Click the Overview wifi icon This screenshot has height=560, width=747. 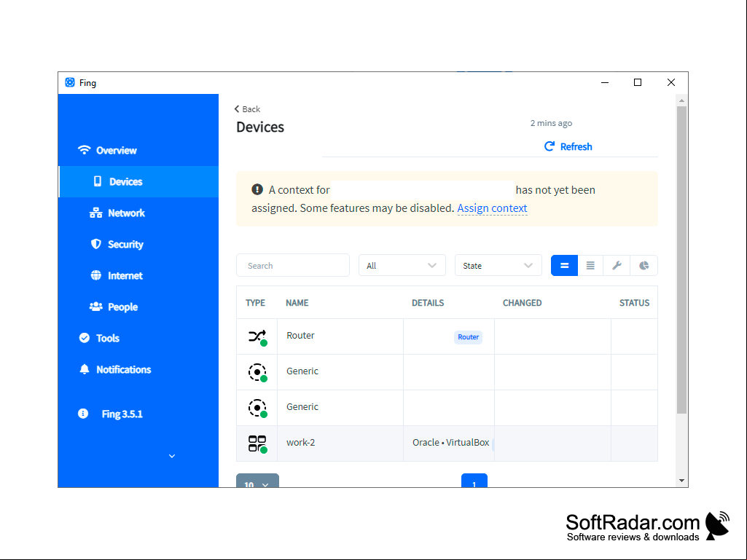[84, 150]
